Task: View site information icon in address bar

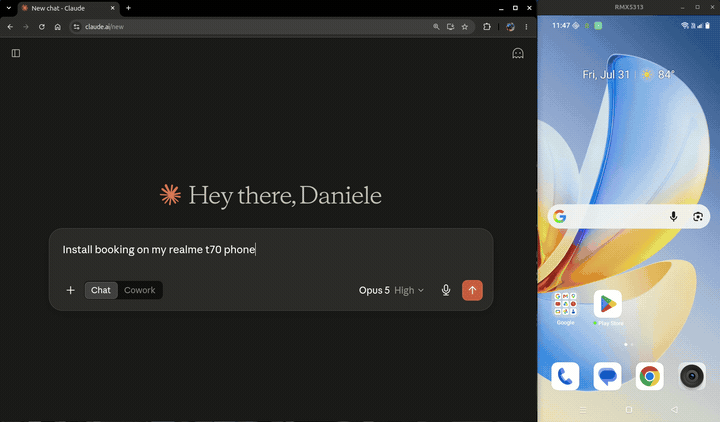Action: pos(77,27)
